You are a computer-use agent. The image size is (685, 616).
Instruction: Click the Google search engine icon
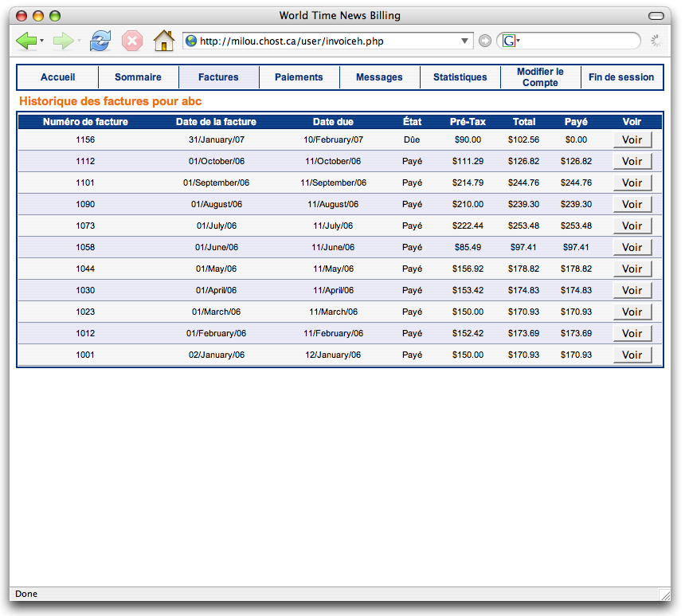pos(508,41)
